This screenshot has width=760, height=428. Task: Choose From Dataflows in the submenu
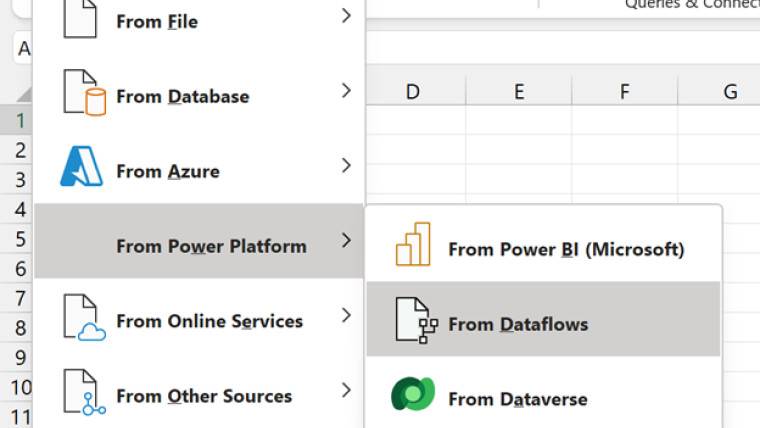pyautogui.click(x=517, y=324)
